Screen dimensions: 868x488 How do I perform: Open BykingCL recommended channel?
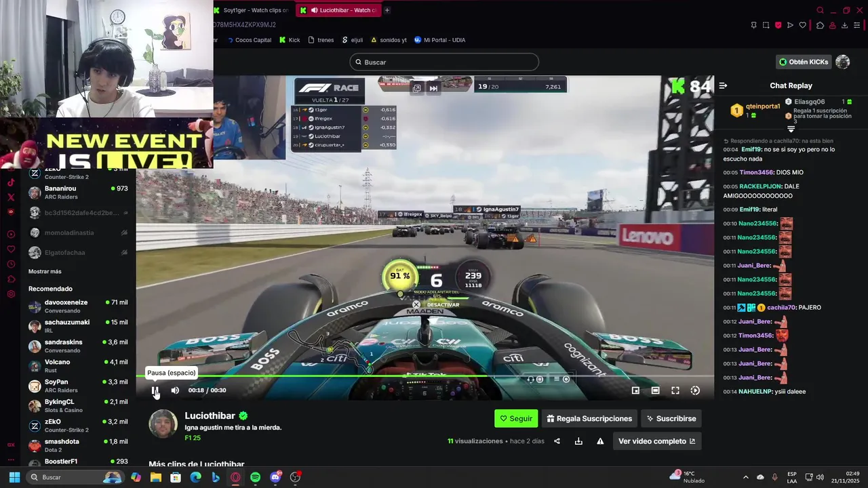coord(78,405)
